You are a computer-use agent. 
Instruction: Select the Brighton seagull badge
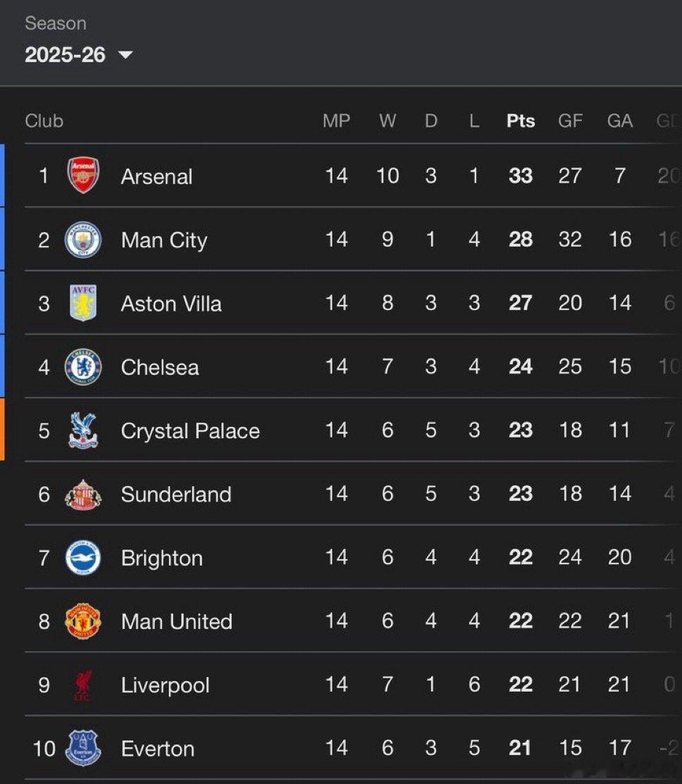(83, 558)
